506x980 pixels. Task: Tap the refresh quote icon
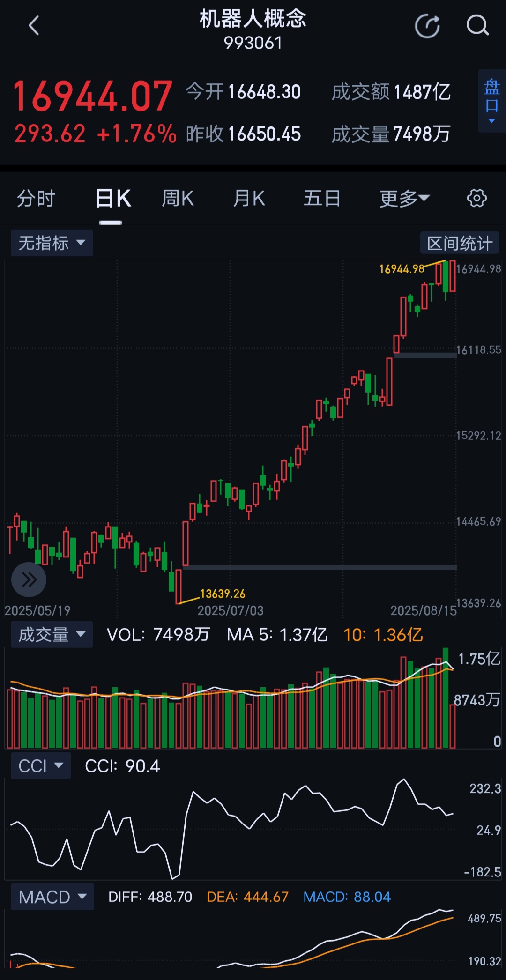point(427,26)
